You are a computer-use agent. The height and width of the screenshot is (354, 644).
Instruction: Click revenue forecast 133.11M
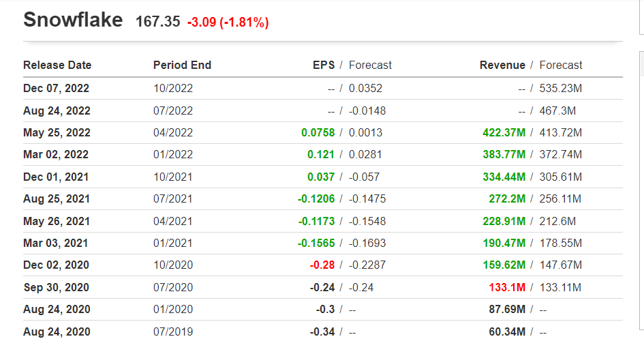tap(560, 287)
